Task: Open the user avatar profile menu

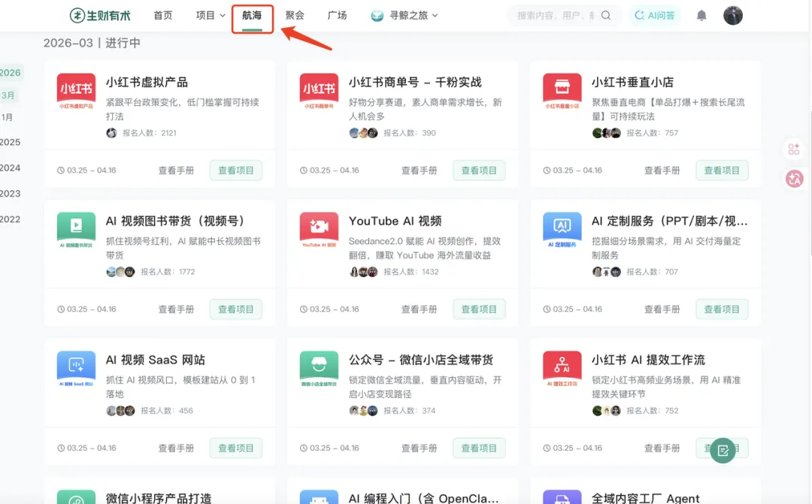Action: [733, 16]
